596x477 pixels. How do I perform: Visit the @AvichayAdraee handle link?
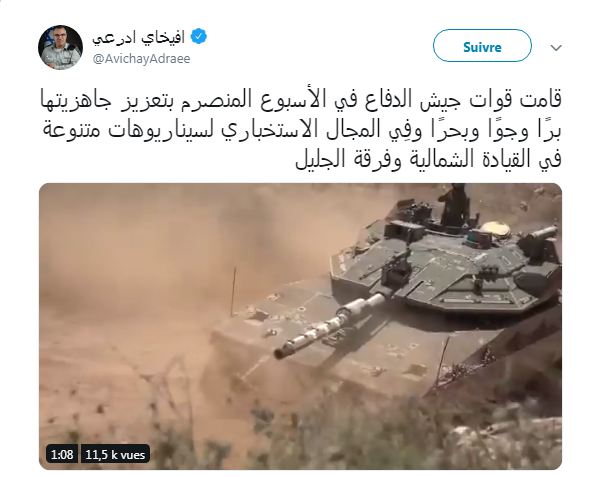[x=141, y=59]
